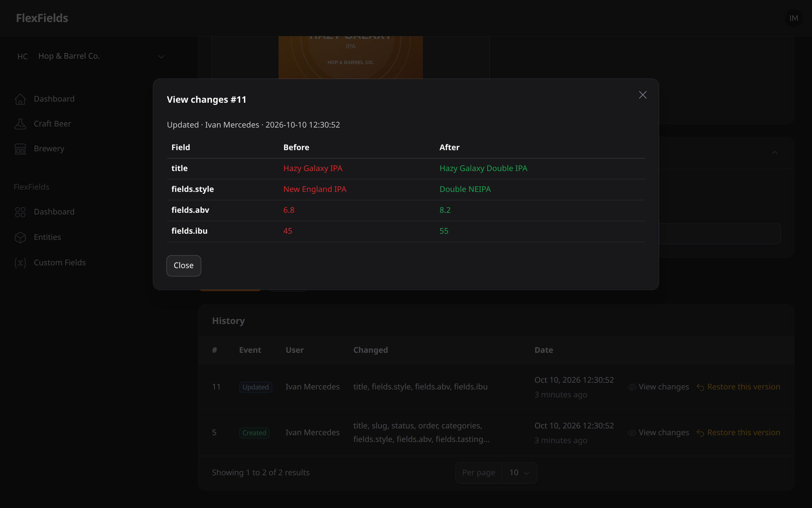Click the 'Hazy Galaxy Double IPA' after value
This screenshot has height=508, width=812.
tap(483, 168)
